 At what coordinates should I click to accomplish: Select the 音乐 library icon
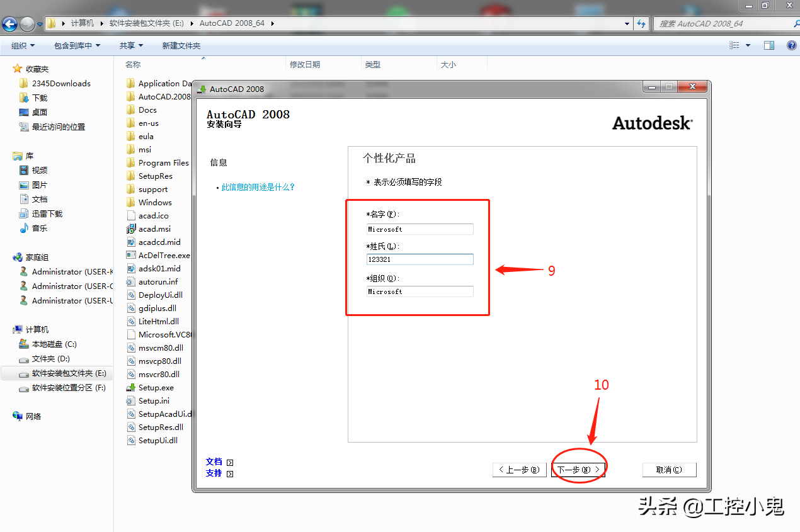[24, 228]
